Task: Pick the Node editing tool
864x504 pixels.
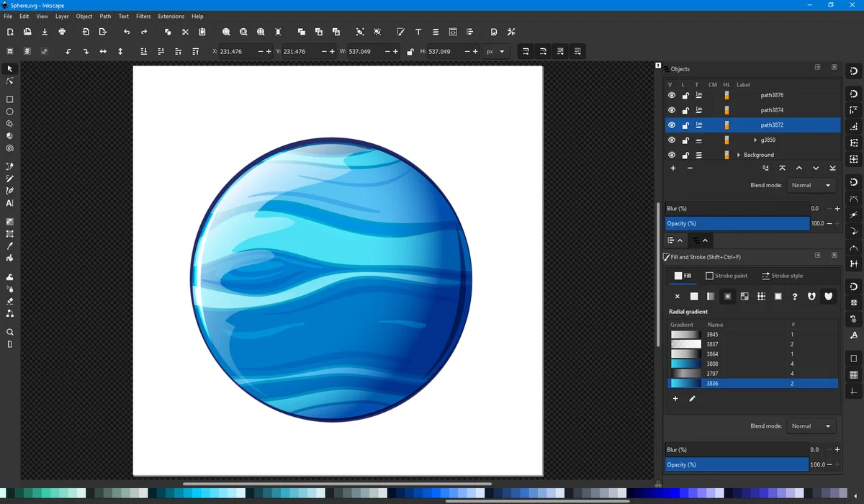Action: (x=10, y=81)
